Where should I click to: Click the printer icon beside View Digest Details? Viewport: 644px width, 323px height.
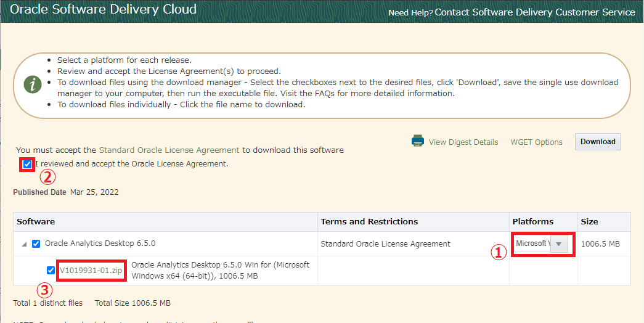pos(418,141)
